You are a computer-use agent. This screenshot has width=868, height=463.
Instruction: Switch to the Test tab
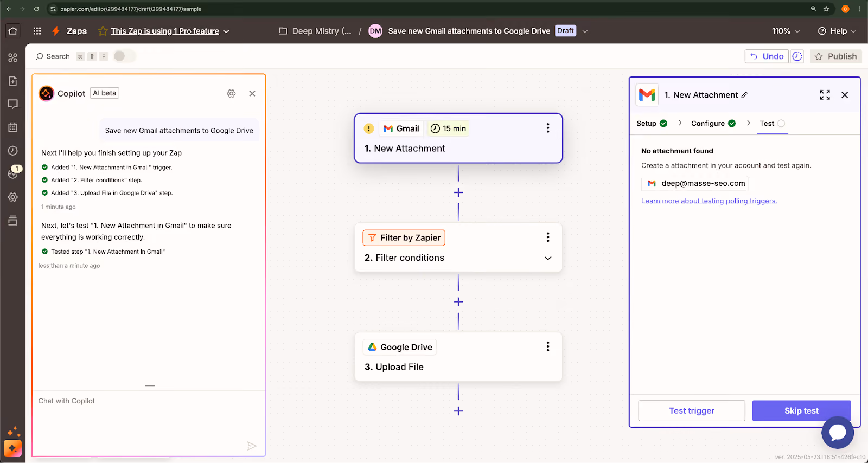[x=772, y=124]
